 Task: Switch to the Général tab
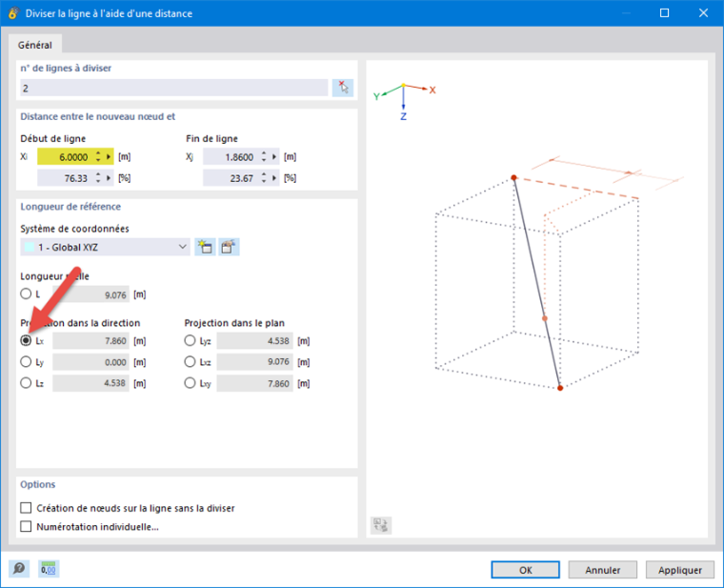tap(35, 45)
